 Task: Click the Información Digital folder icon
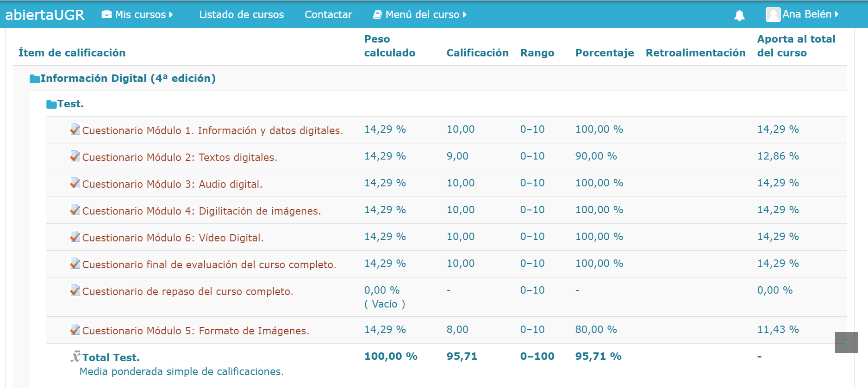[35, 79]
